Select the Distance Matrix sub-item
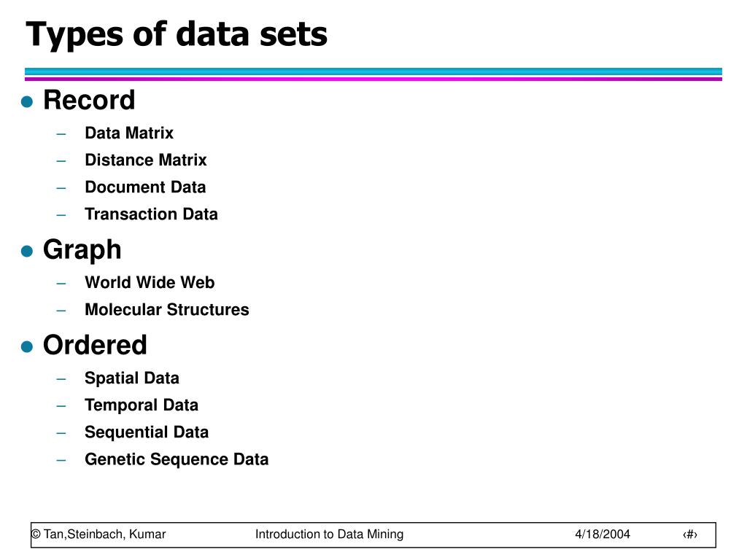This screenshot has height=560, width=747. click(x=146, y=160)
